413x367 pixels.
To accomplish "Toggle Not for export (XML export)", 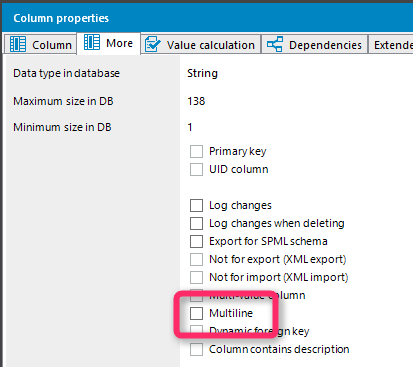I will (196, 259).
